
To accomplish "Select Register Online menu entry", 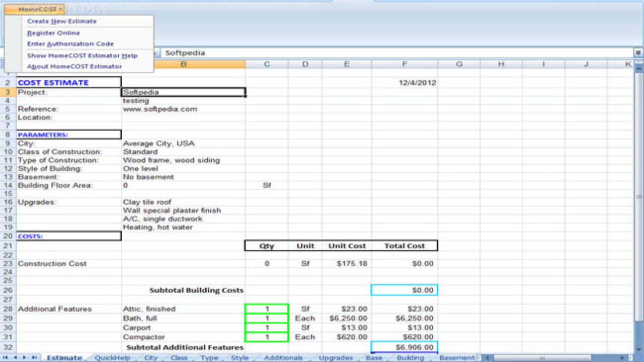I will 53,33.
